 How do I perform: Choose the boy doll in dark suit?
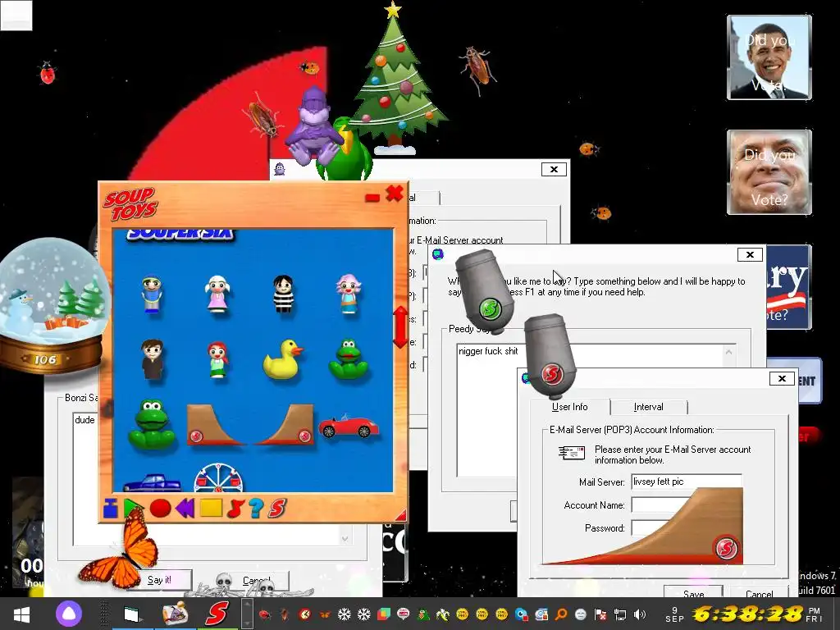(153, 359)
